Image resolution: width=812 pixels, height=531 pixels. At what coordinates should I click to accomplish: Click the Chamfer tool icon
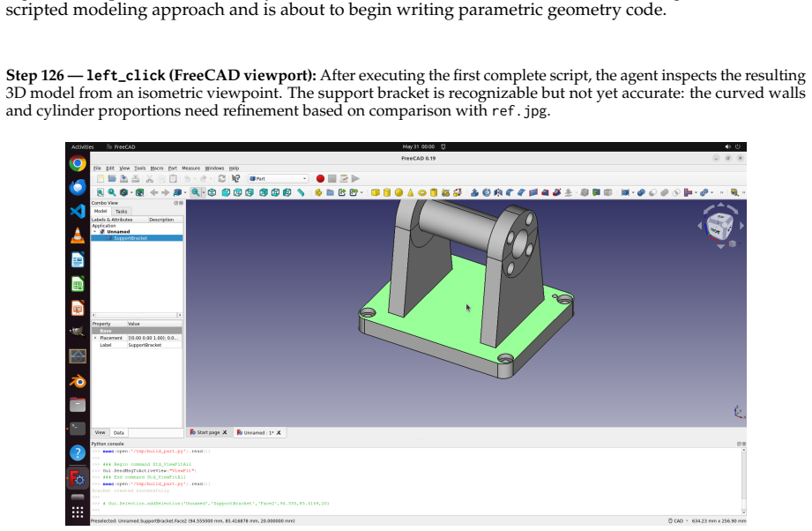(x=521, y=192)
